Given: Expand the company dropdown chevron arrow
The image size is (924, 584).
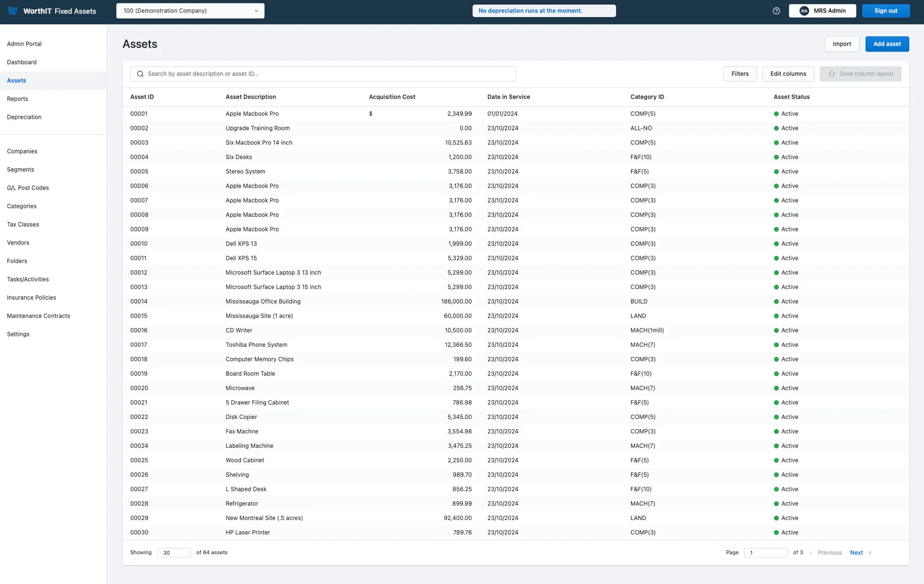Looking at the screenshot, I should [x=257, y=11].
